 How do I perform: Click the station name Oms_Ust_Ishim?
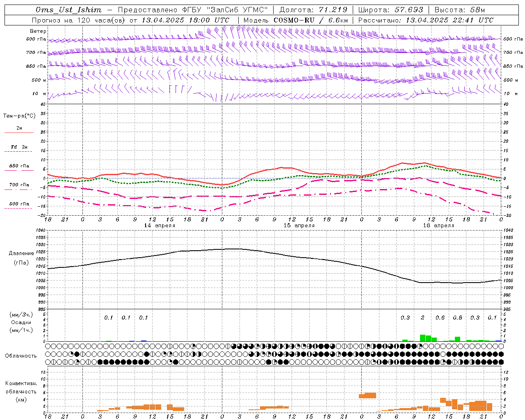(68, 10)
